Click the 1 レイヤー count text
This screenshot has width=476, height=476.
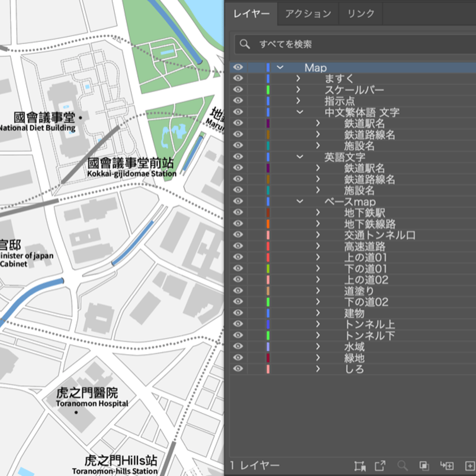(x=255, y=465)
